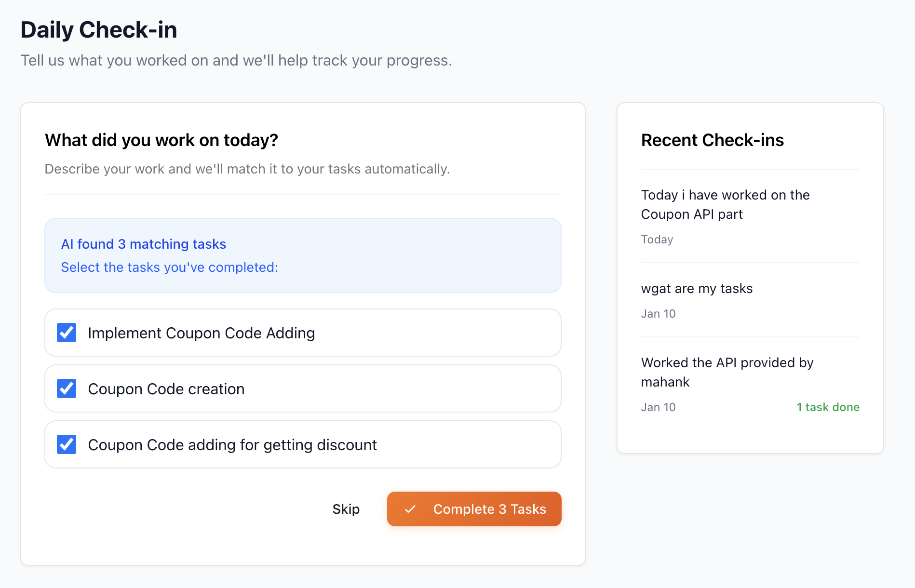The width and height of the screenshot is (915, 588).
Task: Select the "wgat are my tasks" check-in
Action: click(x=697, y=288)
